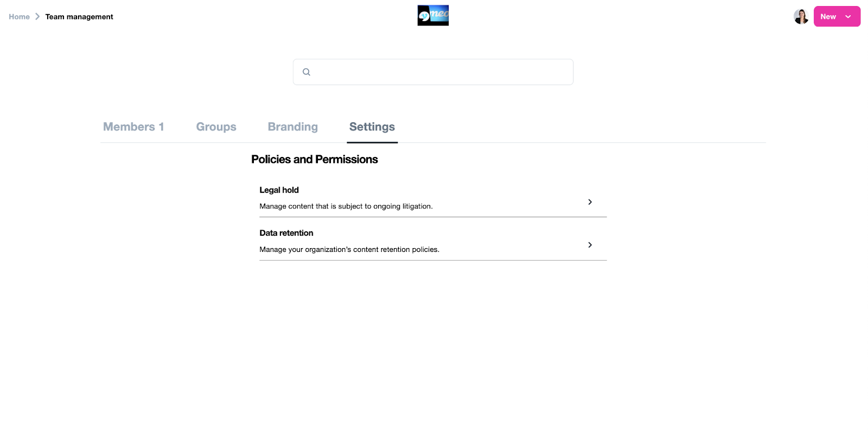
Task: Click the Settings tab
Action: pyautogui.click(x=372, y=127)
